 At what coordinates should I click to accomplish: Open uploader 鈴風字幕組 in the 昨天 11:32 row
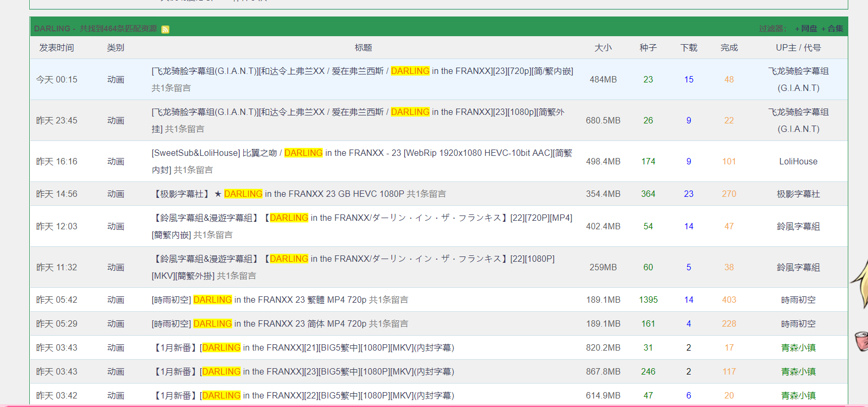[798, 268]
